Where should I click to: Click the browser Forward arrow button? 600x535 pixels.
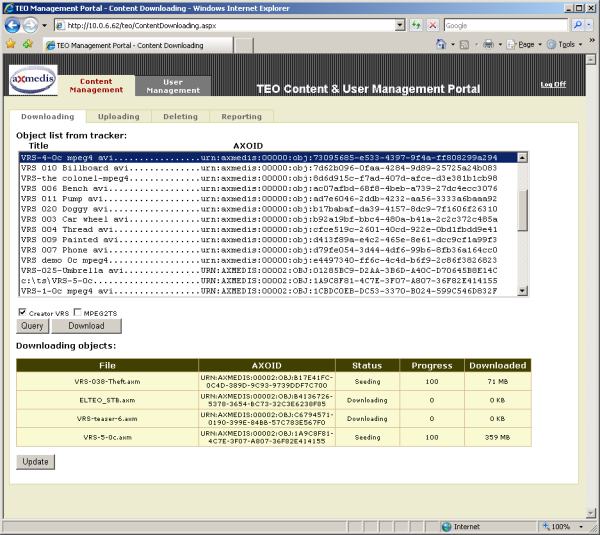pyautogui.click(x=30, y=26)
